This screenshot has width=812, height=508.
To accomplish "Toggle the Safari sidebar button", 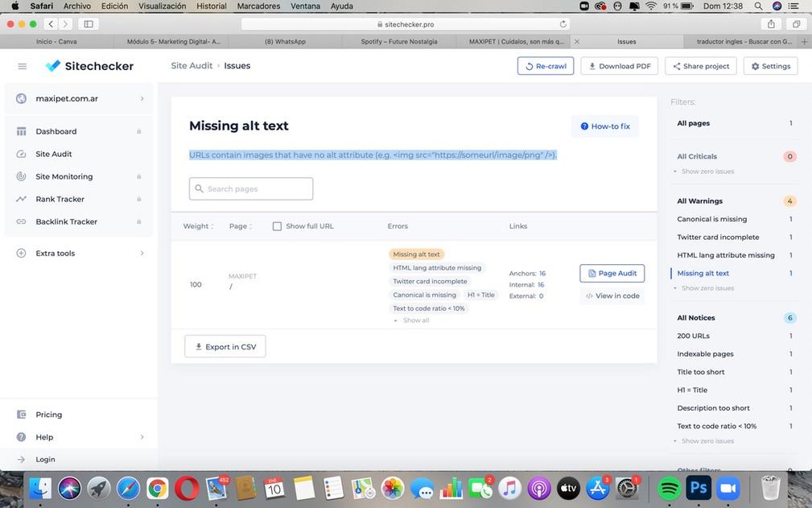I will pyautogui.click(x=89, y=24).
